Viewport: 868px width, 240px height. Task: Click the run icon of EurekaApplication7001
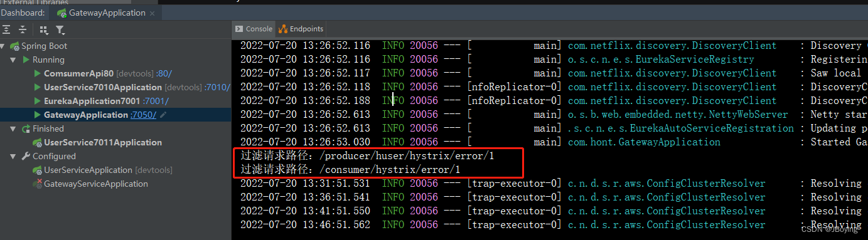[x=38, y=101]
